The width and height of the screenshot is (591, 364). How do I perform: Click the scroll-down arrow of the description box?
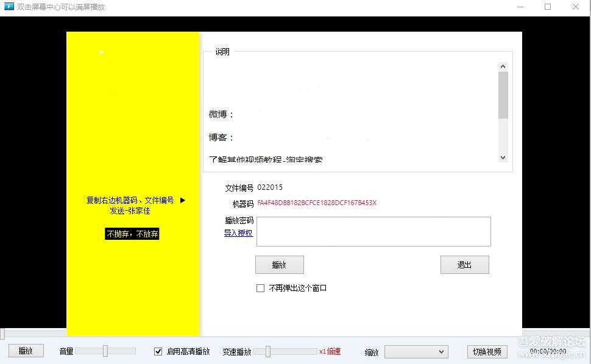point(503,157)
